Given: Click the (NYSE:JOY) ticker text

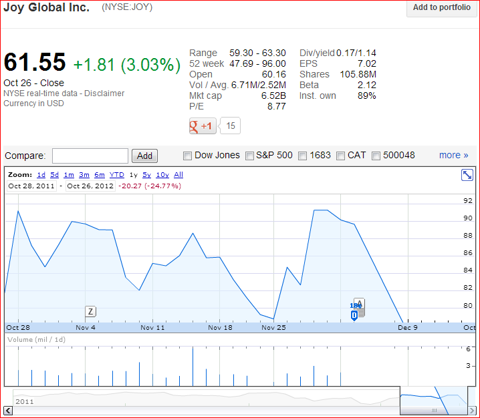Looking at the screenshot, I should point(127,7).
